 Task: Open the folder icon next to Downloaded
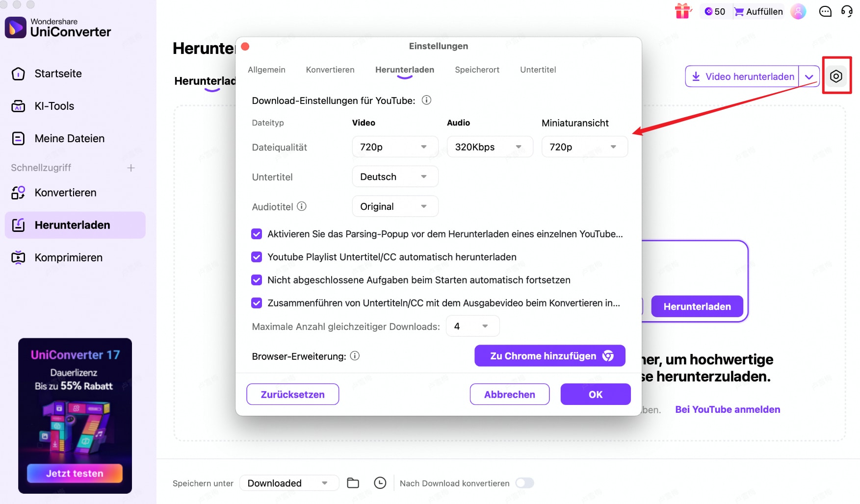(353, 483)
